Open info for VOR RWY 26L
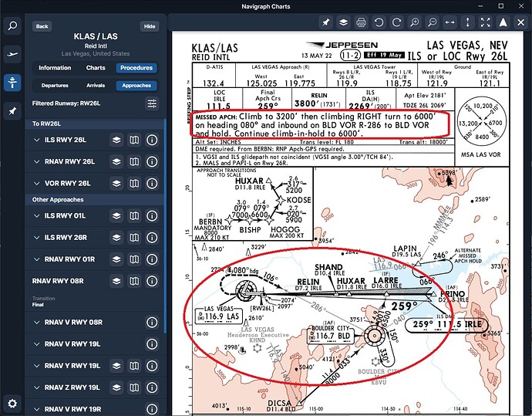Viewport: 532px width, 416px height. point(152,184)
